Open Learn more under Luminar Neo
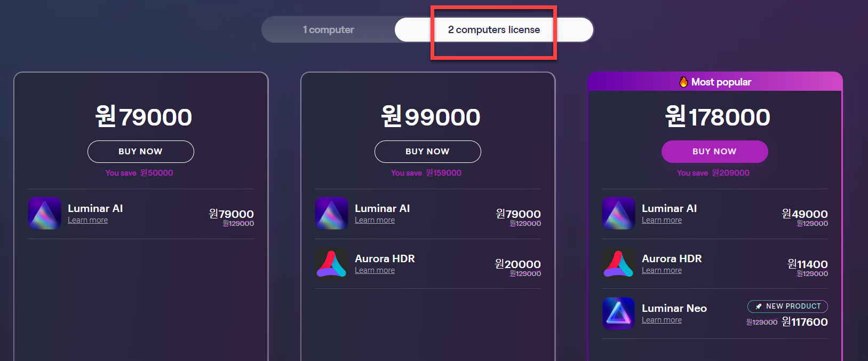Image resolution: width=868 pixels, height=361 pixels. click(x=662, y=320)
